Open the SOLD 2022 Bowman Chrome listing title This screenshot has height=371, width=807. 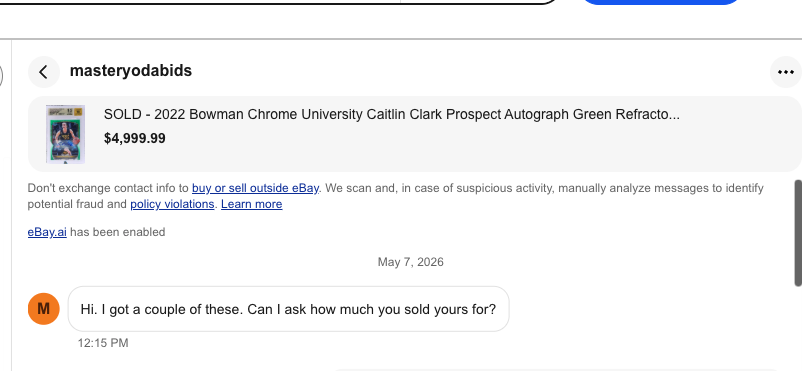click(x=392, y=114)
